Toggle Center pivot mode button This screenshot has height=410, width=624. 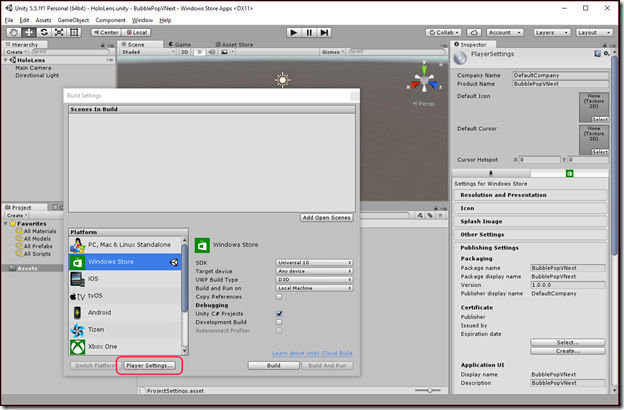click(106, 33)
